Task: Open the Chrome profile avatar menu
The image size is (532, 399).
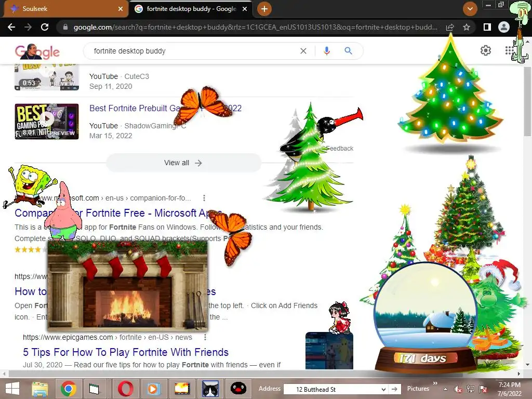Action: 504,27
